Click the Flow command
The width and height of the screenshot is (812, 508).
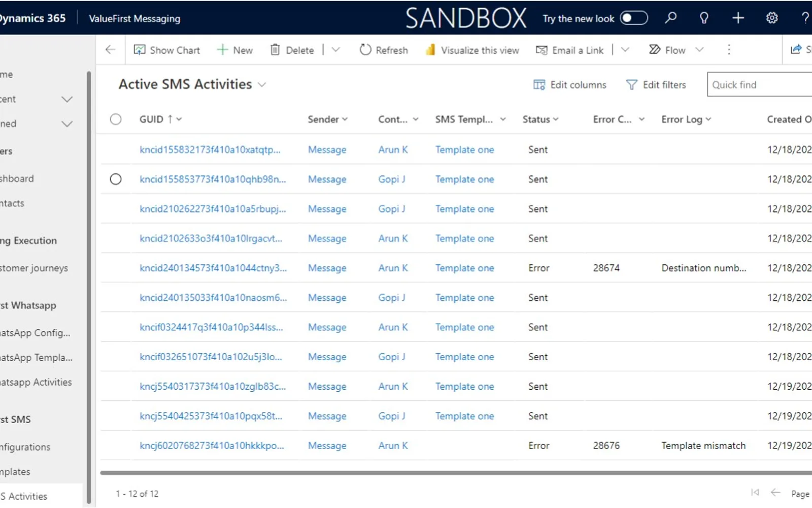(x=667, y=50)
